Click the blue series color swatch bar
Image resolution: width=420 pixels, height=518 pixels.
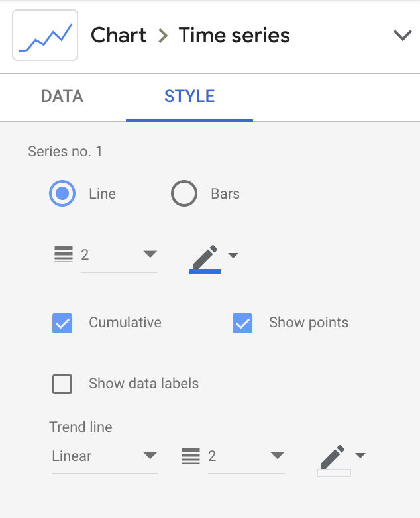click(205, 272)
